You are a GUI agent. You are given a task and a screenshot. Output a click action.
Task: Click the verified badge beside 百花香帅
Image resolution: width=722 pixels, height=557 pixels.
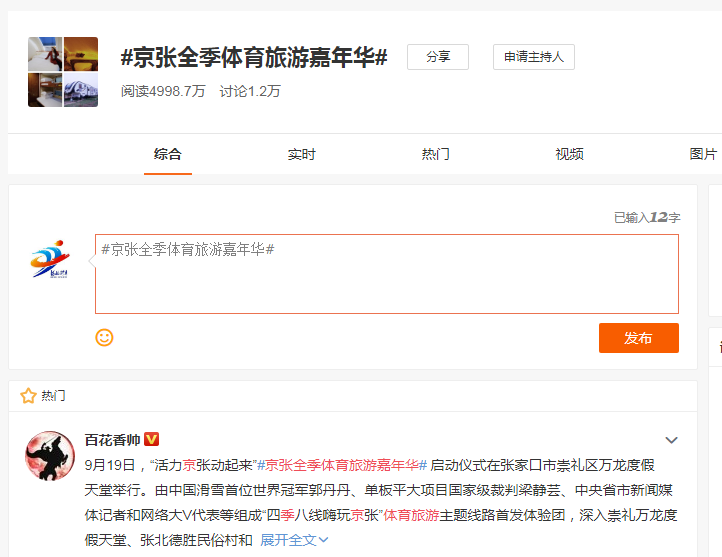click(152, 440)
